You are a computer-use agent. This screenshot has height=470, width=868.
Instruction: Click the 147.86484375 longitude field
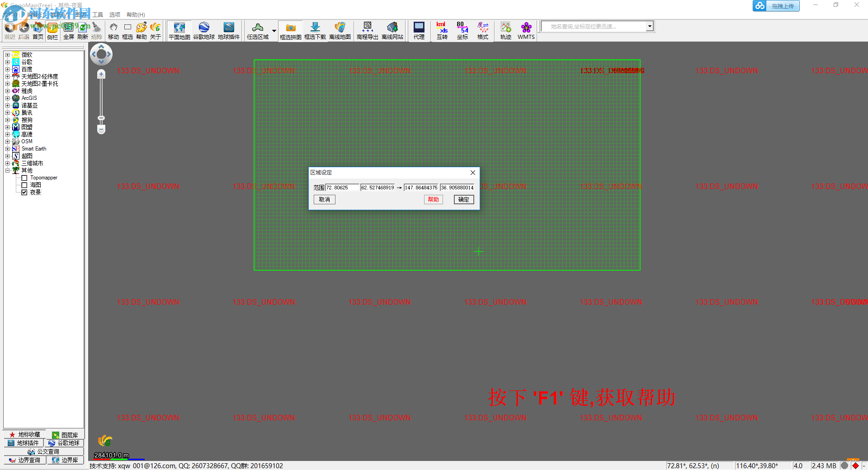click(421, 188)
